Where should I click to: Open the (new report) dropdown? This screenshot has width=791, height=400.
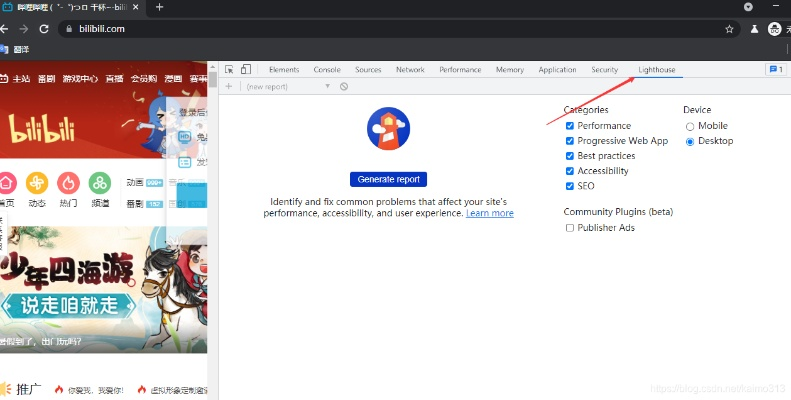[x=288, y=87]
